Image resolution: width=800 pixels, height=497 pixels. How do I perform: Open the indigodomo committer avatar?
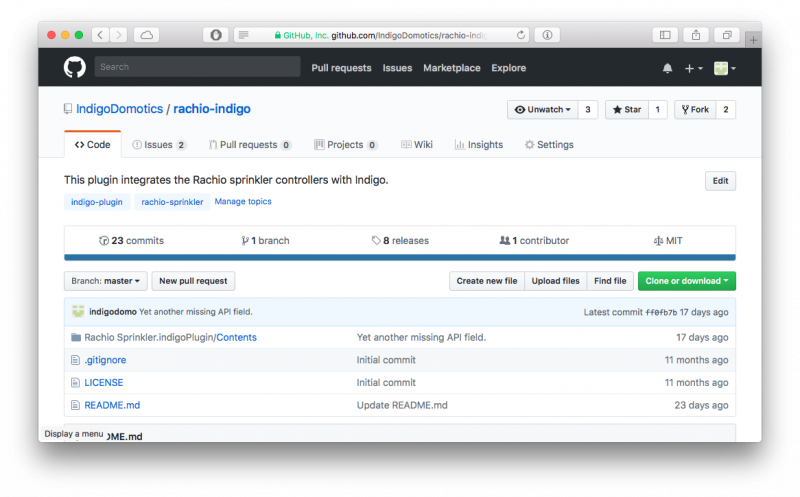(x=78, y=312)
